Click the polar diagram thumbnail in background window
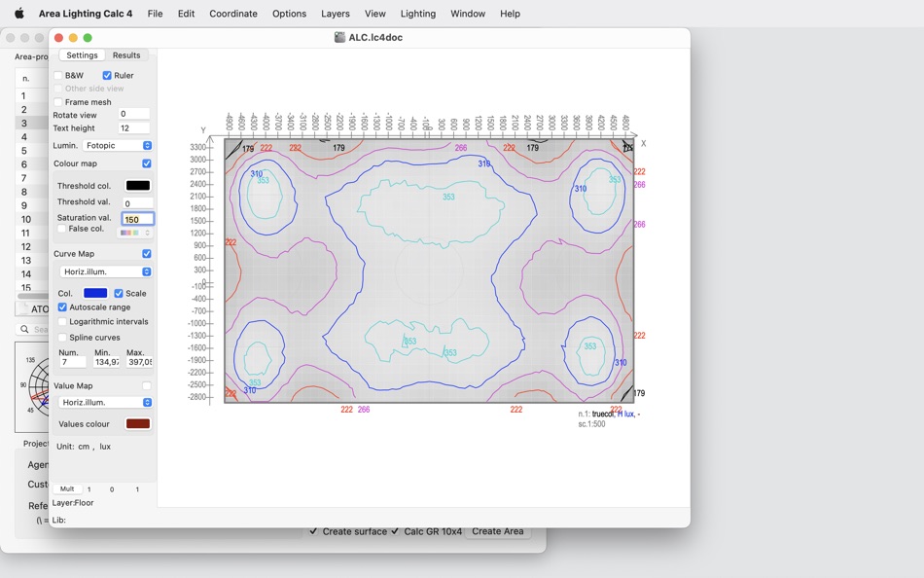 click(34, 387)
